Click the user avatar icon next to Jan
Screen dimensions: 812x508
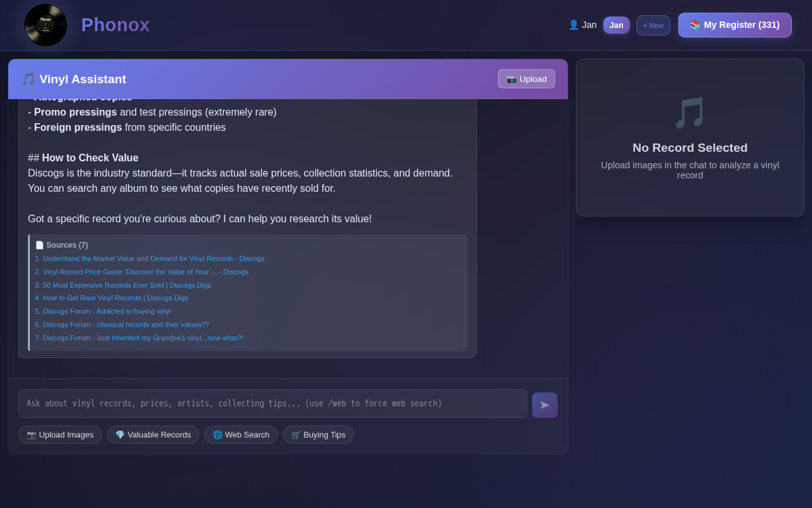(573, 24)
